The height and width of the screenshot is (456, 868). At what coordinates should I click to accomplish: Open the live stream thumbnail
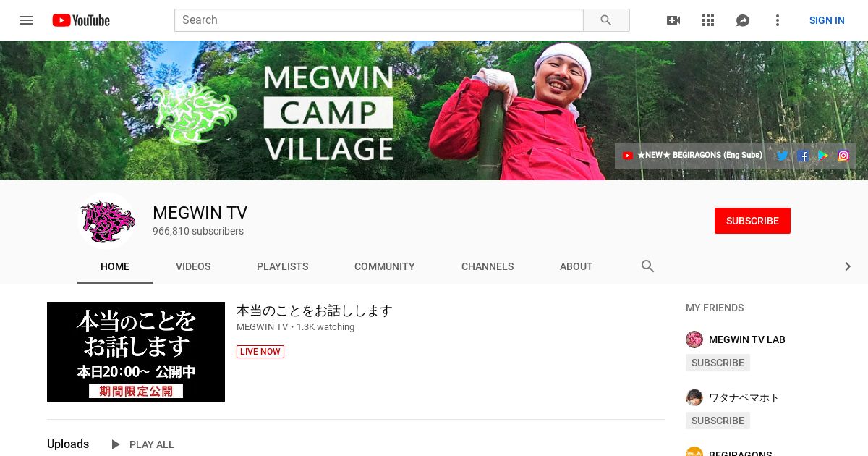point(136,352)
